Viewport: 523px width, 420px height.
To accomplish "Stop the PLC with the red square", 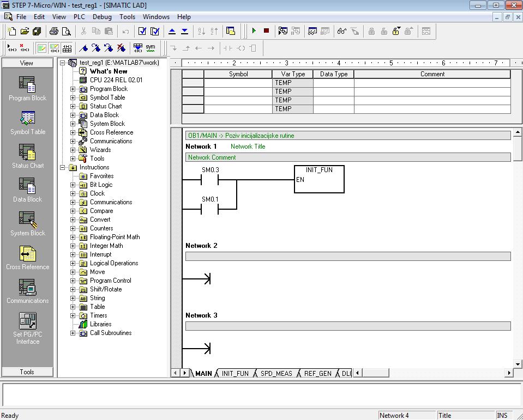I will point(266,31).
